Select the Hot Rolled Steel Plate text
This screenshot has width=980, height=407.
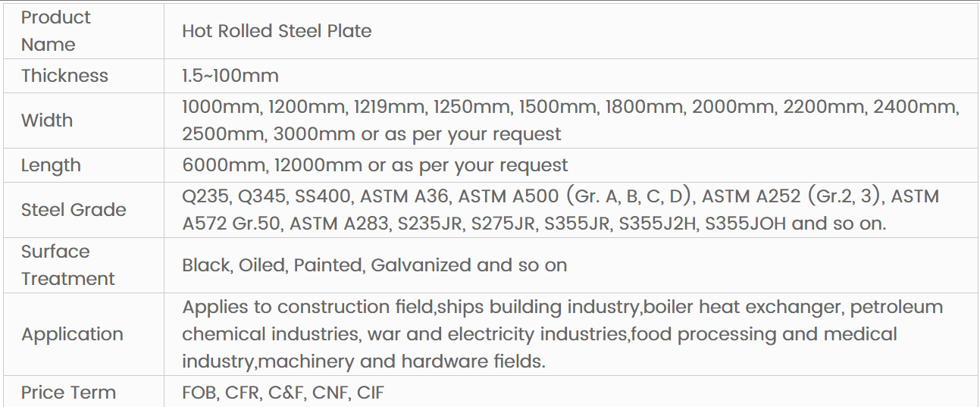coord(277,31)
